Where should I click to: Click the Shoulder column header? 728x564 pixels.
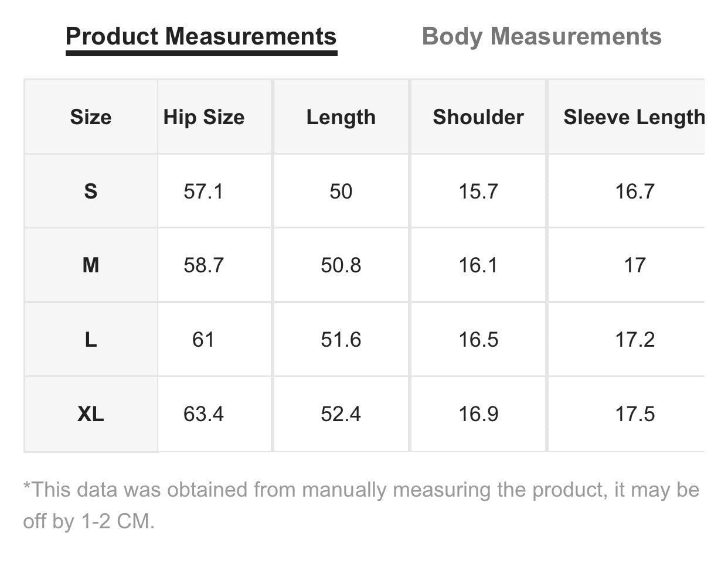tap(478, 117)
